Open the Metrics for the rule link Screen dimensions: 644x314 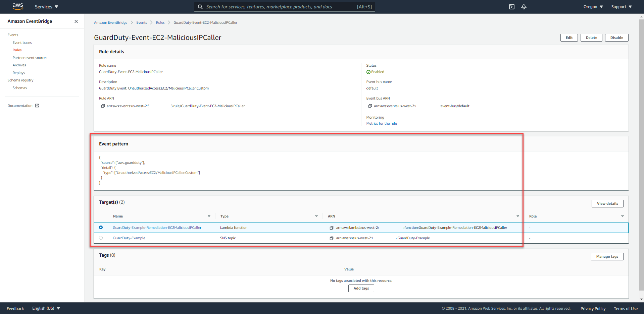point(382,123)
